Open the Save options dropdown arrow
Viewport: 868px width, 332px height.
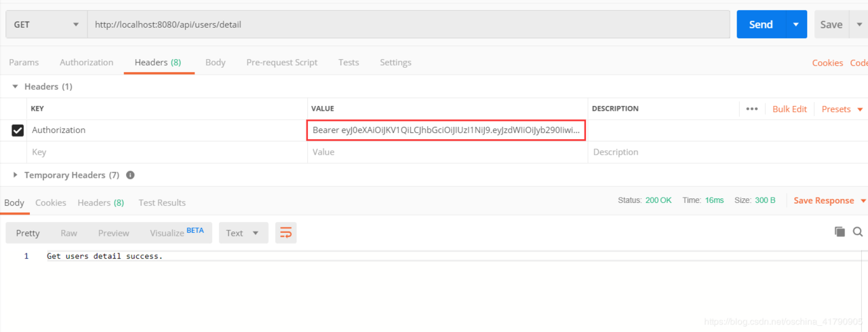click(x=859, y=24)
